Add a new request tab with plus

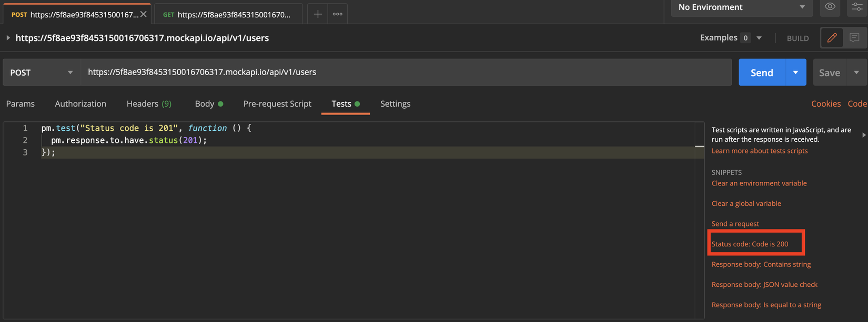click(318, 14)
